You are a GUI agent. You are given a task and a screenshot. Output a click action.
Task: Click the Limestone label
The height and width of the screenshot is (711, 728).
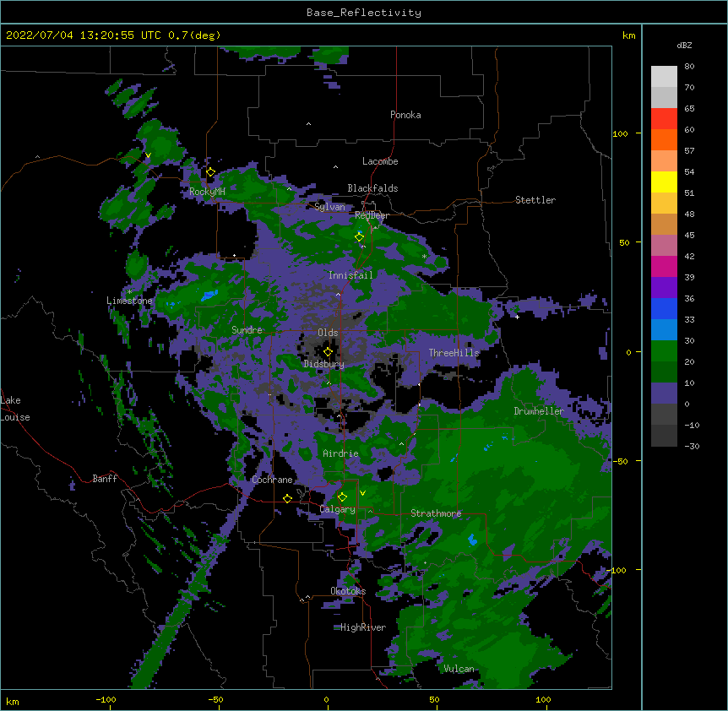click(x=129, y=301)
